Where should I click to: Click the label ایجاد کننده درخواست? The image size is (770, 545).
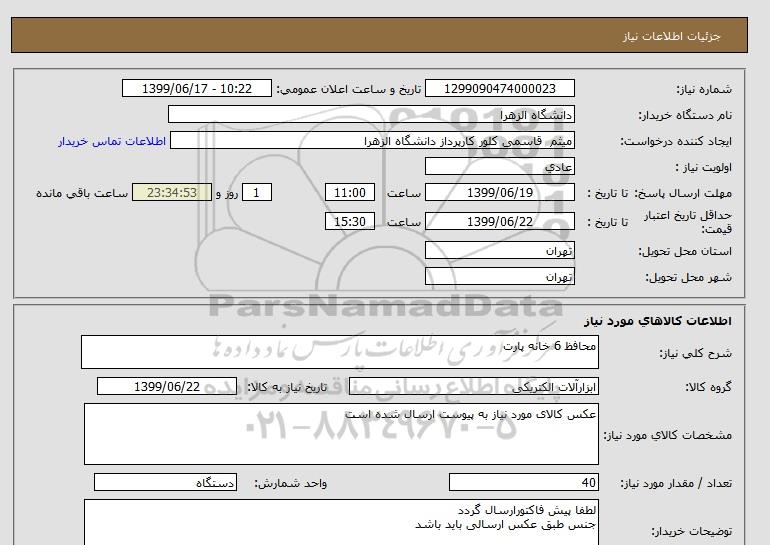676,141
